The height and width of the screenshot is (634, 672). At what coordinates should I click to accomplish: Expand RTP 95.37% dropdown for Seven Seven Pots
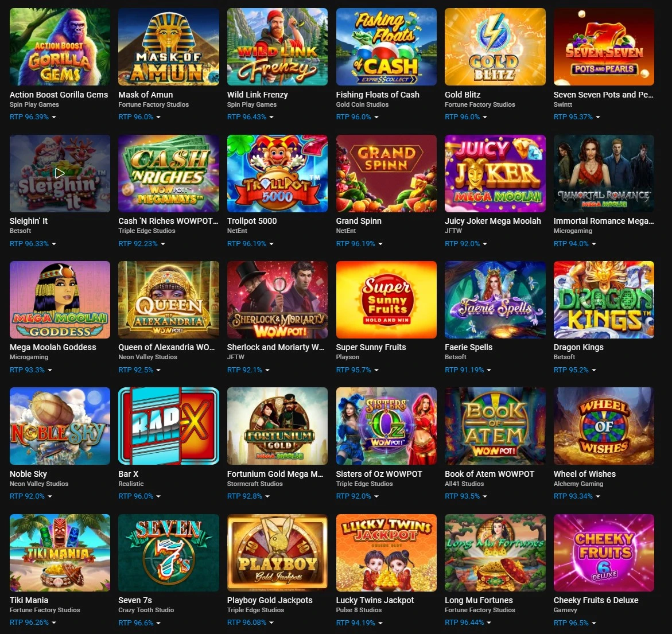[577, 117]
